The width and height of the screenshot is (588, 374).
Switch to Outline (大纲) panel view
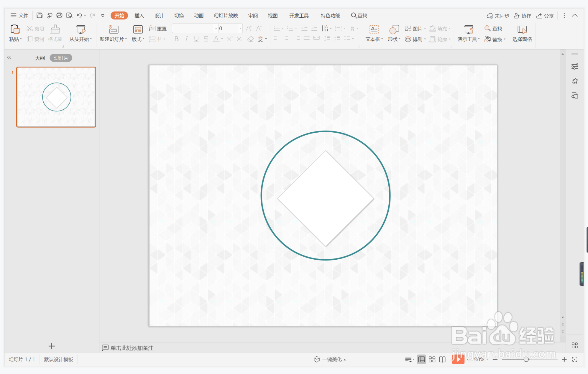[x=40, y=58]
